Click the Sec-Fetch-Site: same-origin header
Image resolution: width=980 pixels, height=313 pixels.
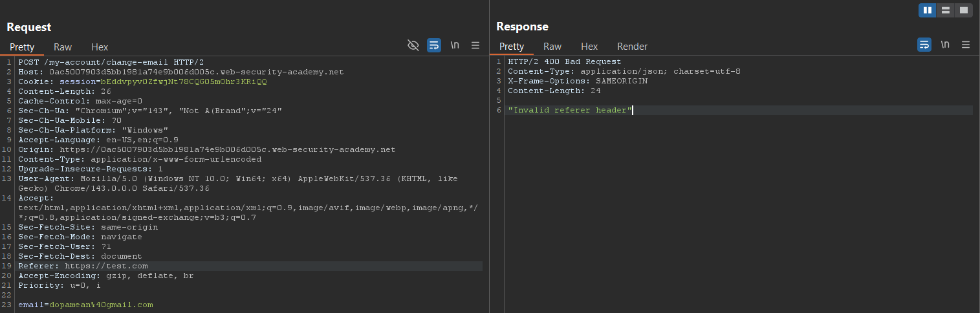[88, 228]
